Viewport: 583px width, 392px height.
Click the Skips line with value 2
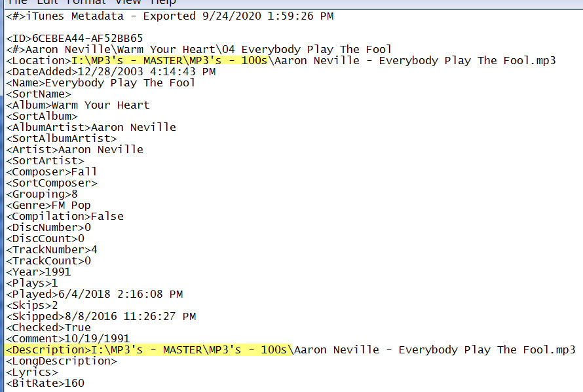coord(32,306)
